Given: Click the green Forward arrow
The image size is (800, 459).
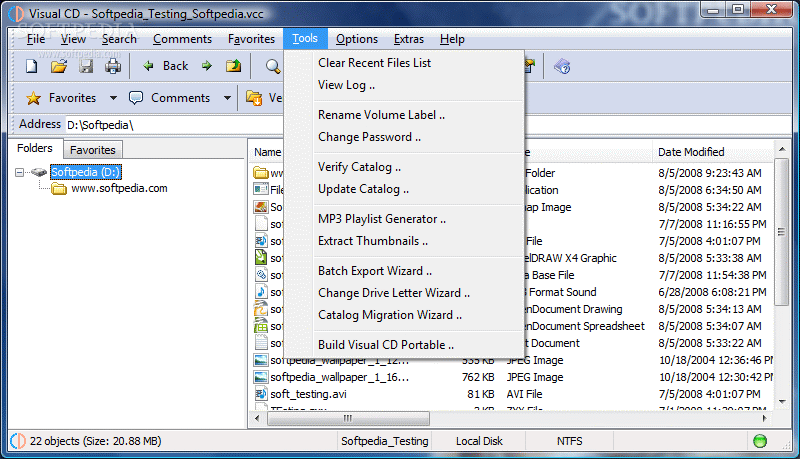Looking at the screenshot, I should point(207,66).
